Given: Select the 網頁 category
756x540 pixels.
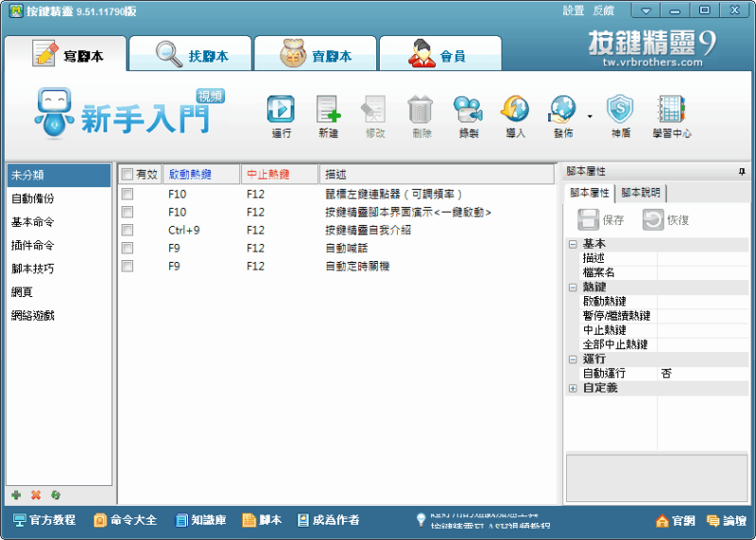Looking at the screenshot, I should (59, 292).
